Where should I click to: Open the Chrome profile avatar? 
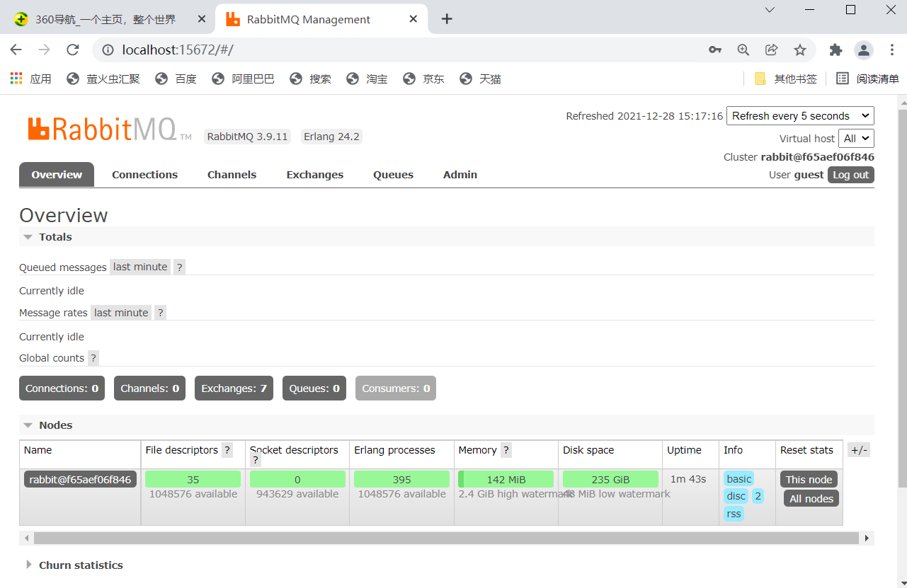(864, 50)
